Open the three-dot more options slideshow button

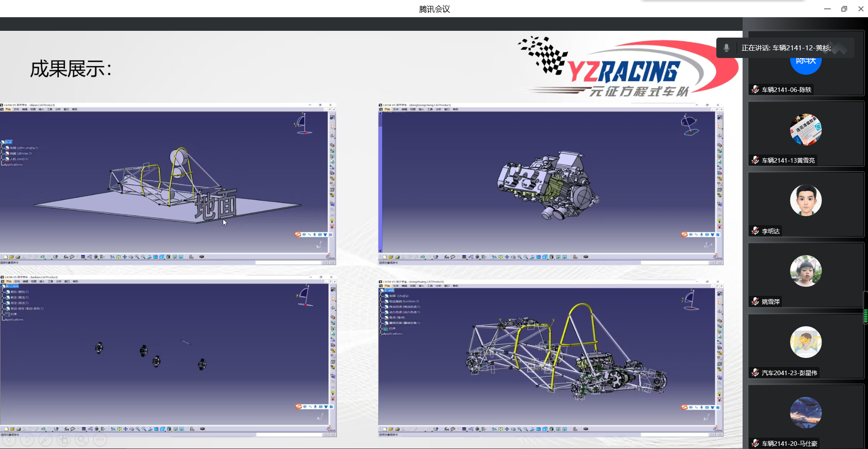[x=100, y=439]
